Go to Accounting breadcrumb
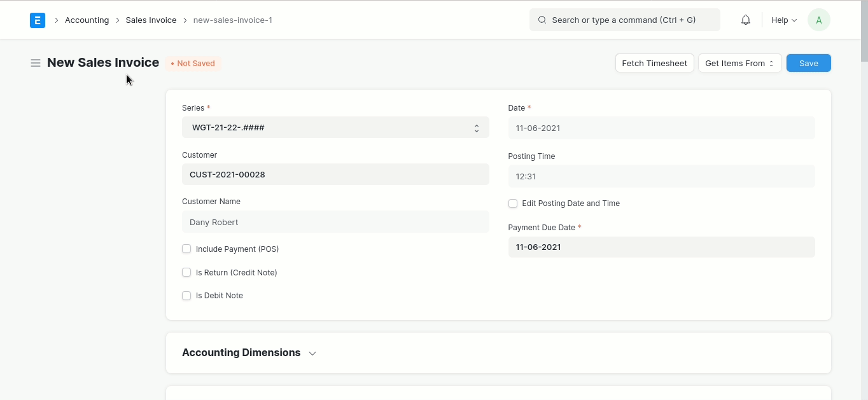Screen dimensions: 868x400 (87, 20)
